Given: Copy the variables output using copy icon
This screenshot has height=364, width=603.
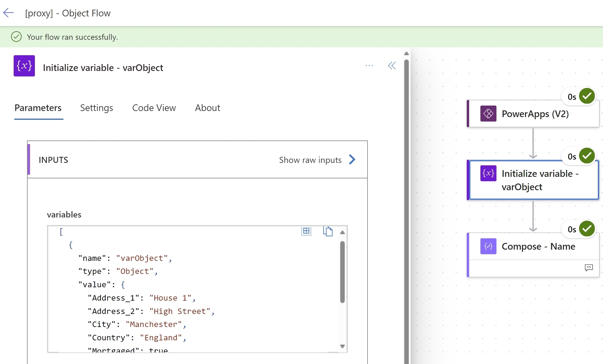Looking at the screenshot, I should pyautogui.click(x=328, y=231).
